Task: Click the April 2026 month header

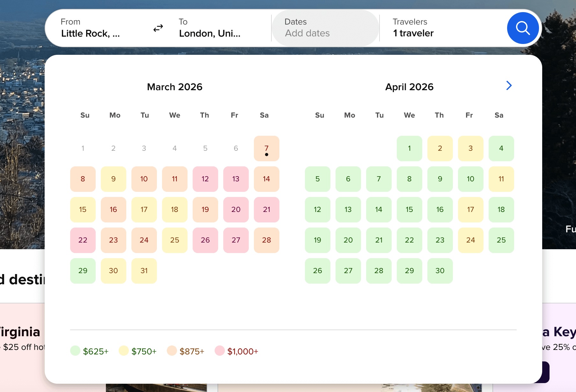Action: [409, 86]
